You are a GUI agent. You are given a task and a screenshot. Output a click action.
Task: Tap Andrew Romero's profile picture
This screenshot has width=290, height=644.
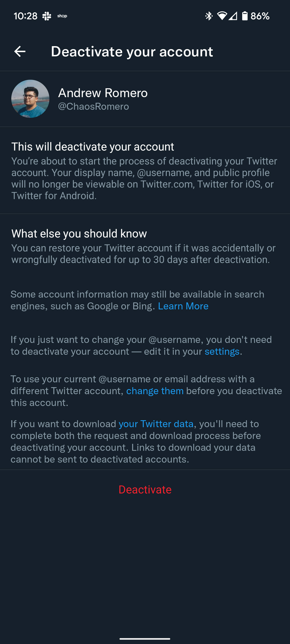pyautogui.click(x=30, y=99)
